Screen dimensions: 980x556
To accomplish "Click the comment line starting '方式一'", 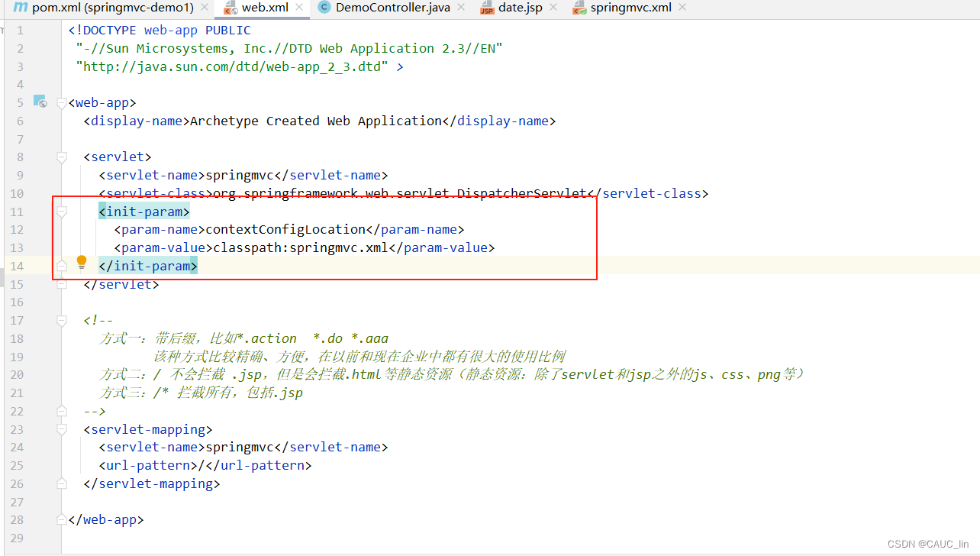I will pyautogui.click(x=243, y=338).
